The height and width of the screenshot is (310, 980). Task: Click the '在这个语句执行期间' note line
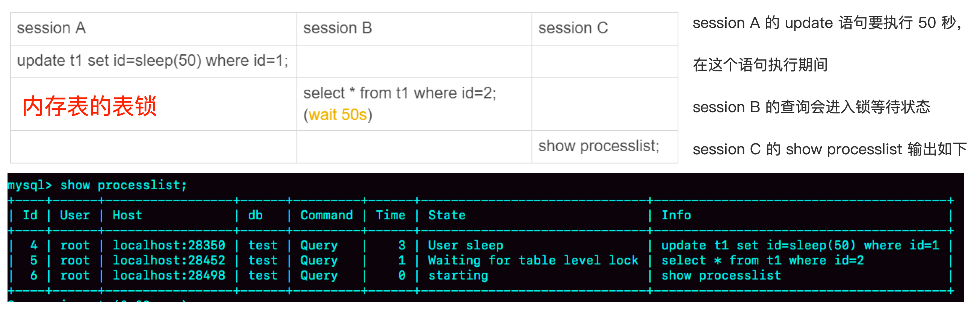coord(760,65)
